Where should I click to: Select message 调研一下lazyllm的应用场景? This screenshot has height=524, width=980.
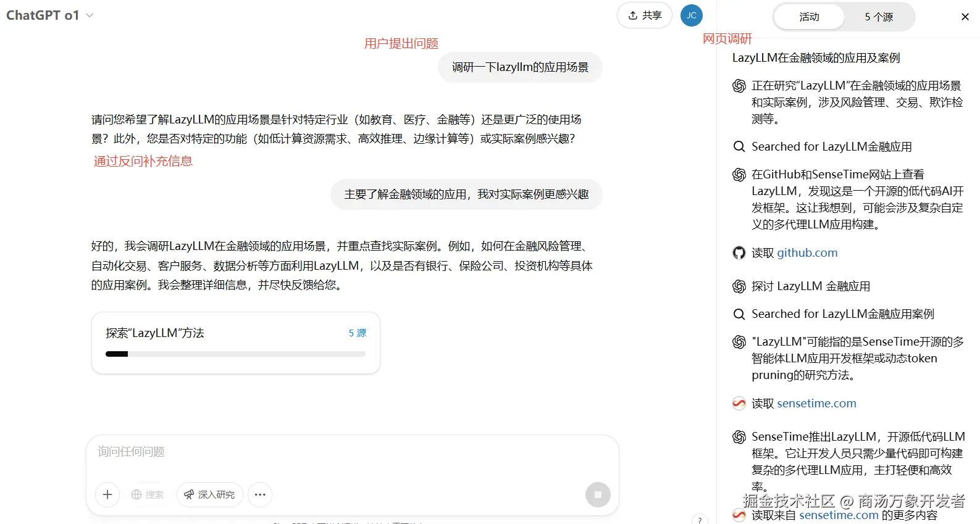click(x=520, y=67)
